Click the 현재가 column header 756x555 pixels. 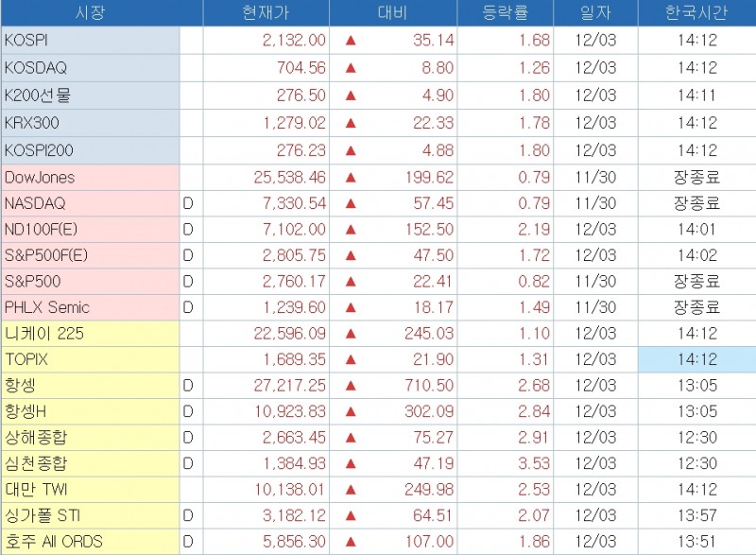[266, 13]
